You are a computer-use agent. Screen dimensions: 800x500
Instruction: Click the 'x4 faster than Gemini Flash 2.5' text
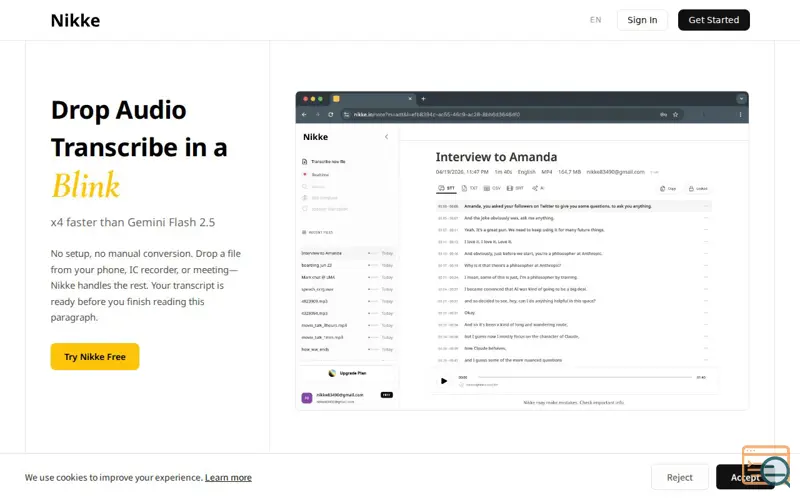(133, 222)
